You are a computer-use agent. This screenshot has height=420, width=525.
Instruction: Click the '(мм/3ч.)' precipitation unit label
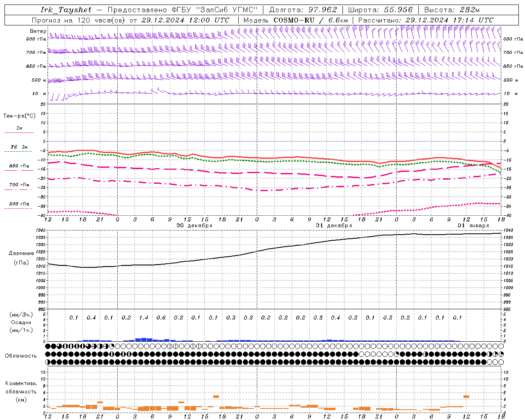[x=21, y=315]
